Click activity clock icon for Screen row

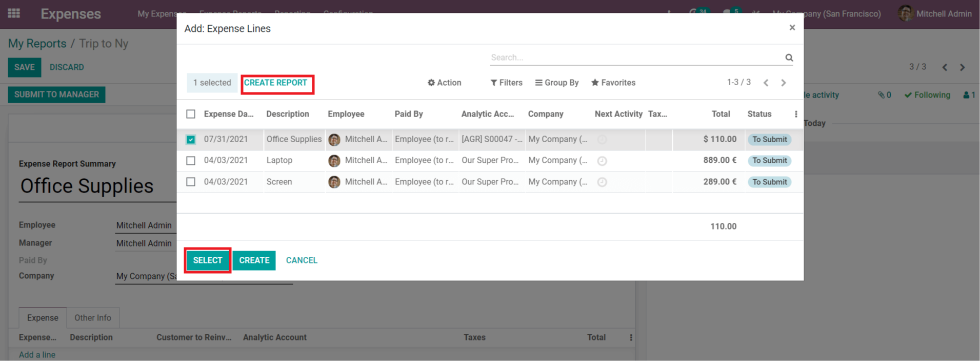click(602, 182)
